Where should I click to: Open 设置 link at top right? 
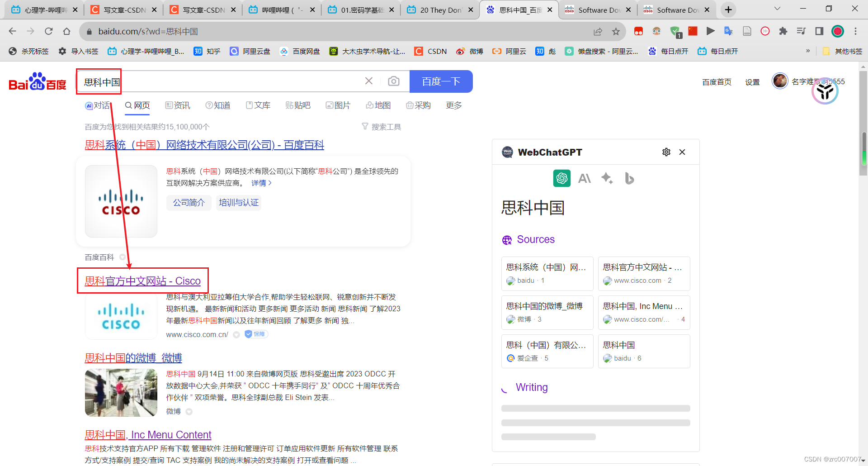pyautogui.click(x=752, y=82)
